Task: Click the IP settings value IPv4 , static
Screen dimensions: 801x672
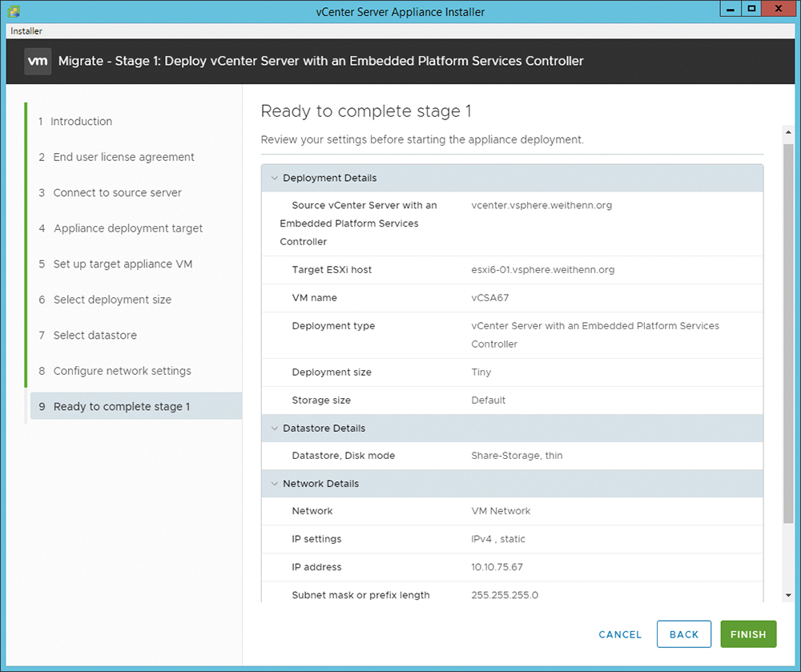Action: (x=498, y=539)
